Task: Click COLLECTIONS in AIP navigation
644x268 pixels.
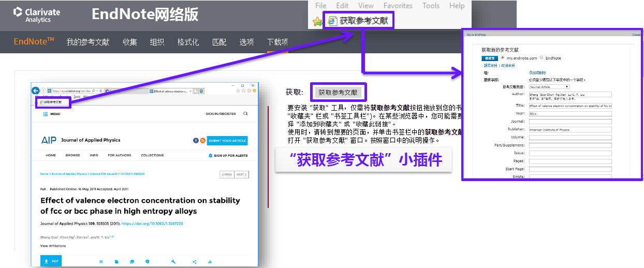Action: [152, 155]
